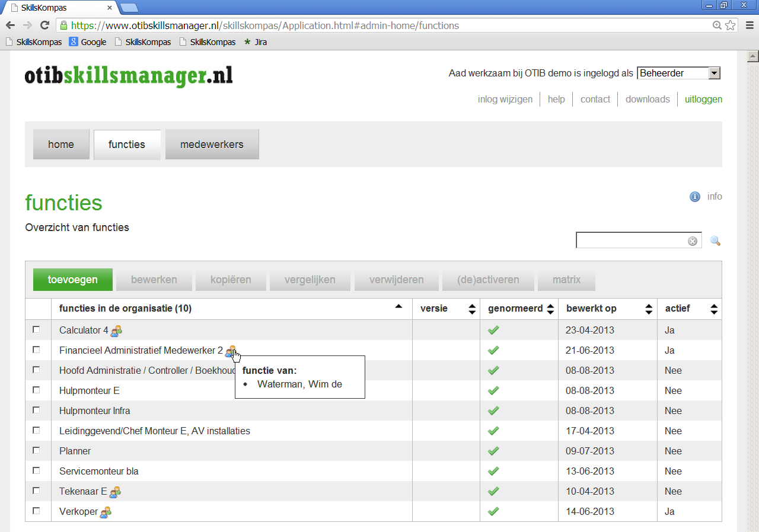The width and height of the screenshot is (759, 532).
Task: Open inlog wijzigen link
Action: (505, 99)
